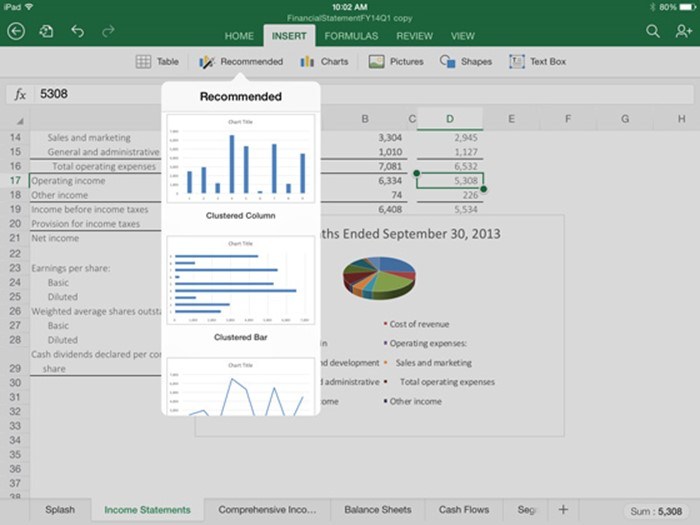The image size is (700, 525).
Task: Open the file options icon
Action: tap(46, 32)
